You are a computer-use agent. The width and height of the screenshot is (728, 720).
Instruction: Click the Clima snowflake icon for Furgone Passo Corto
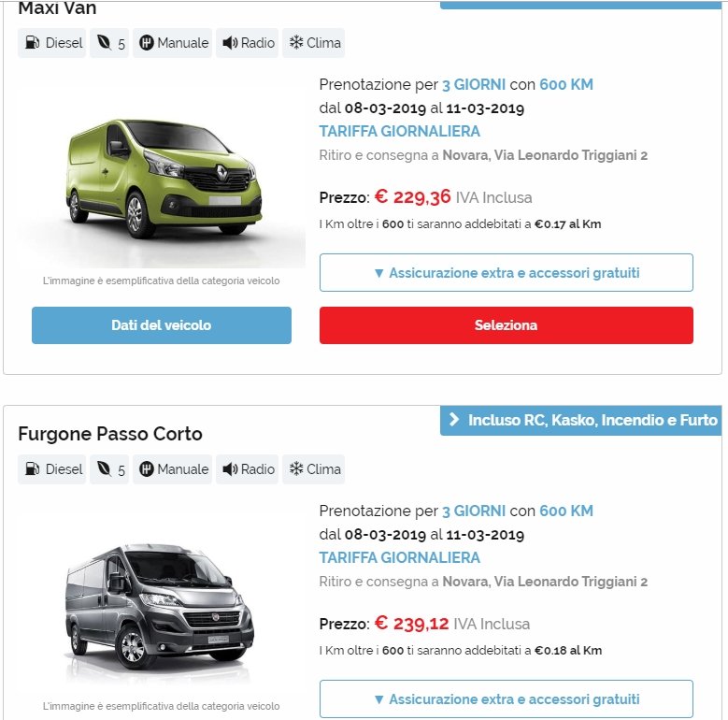tap(296, 468)
